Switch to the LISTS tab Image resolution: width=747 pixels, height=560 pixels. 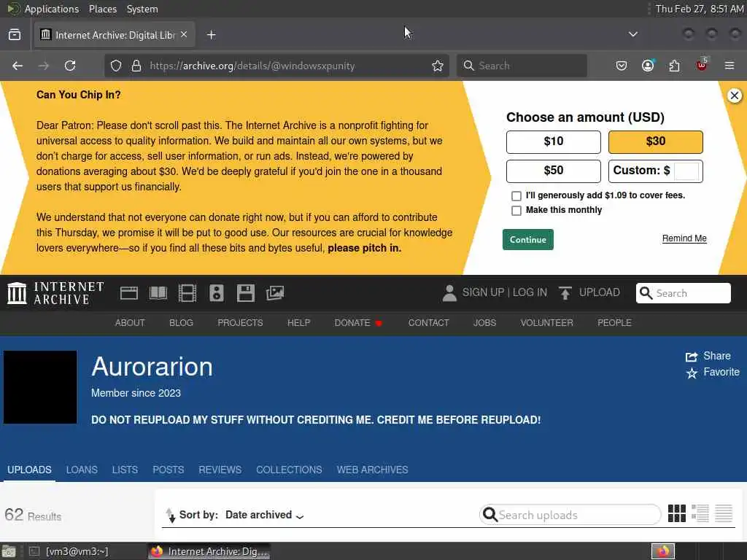click(x=125, y=470)
